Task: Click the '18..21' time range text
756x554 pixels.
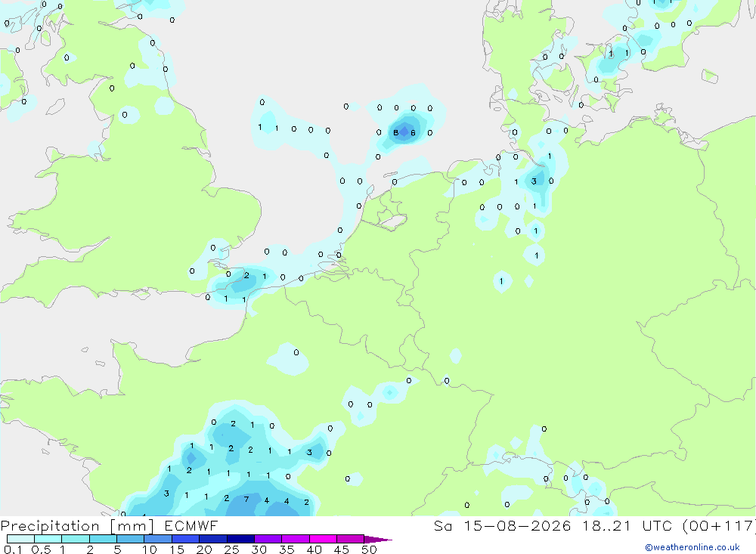Action: click(x=606, y=525)
